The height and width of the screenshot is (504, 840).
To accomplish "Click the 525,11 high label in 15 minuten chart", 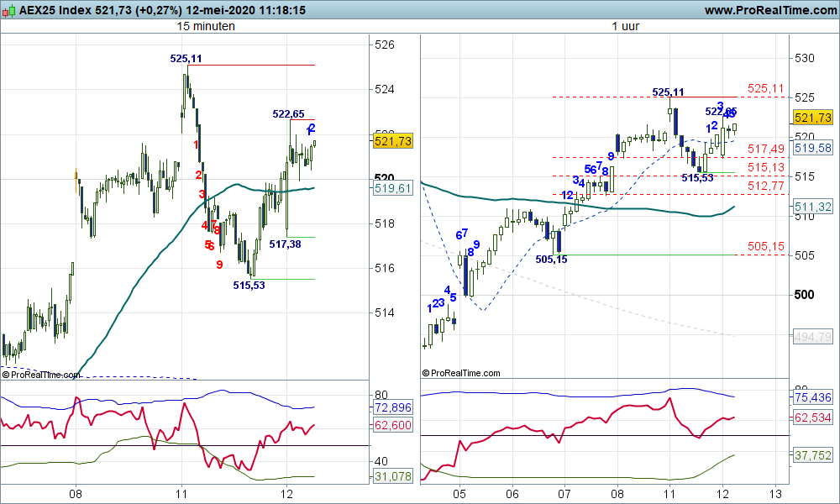I will [186, 59].
